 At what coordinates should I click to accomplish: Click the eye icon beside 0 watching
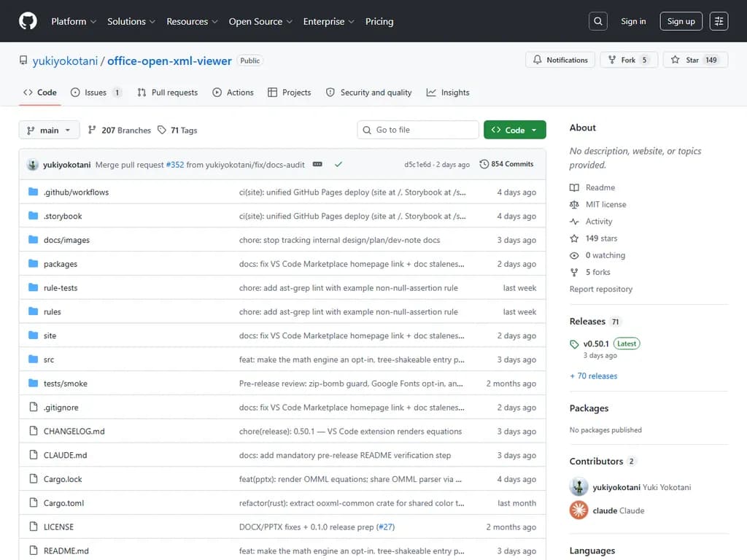pyautogui.click(x=574, y=255)
